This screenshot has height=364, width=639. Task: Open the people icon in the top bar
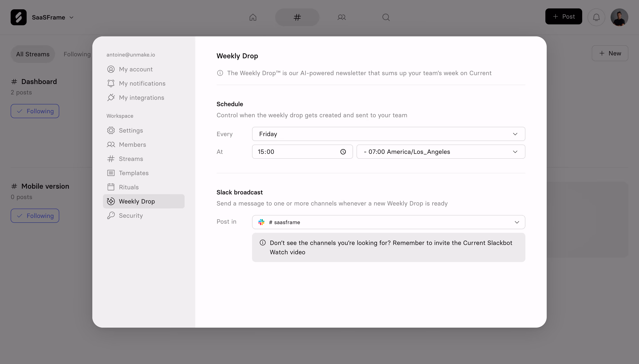tap(341, 17)
